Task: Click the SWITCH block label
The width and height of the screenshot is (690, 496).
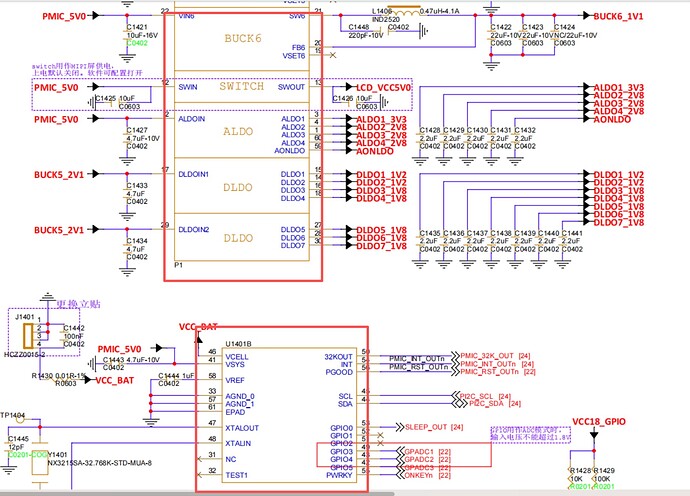Action: click(x=242, y=86)
